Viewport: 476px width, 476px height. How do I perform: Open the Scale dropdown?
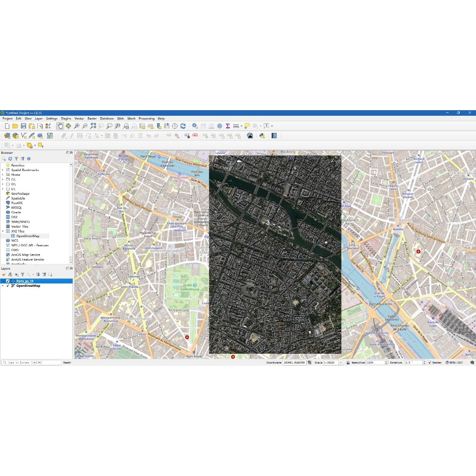(x=341, y=363)
